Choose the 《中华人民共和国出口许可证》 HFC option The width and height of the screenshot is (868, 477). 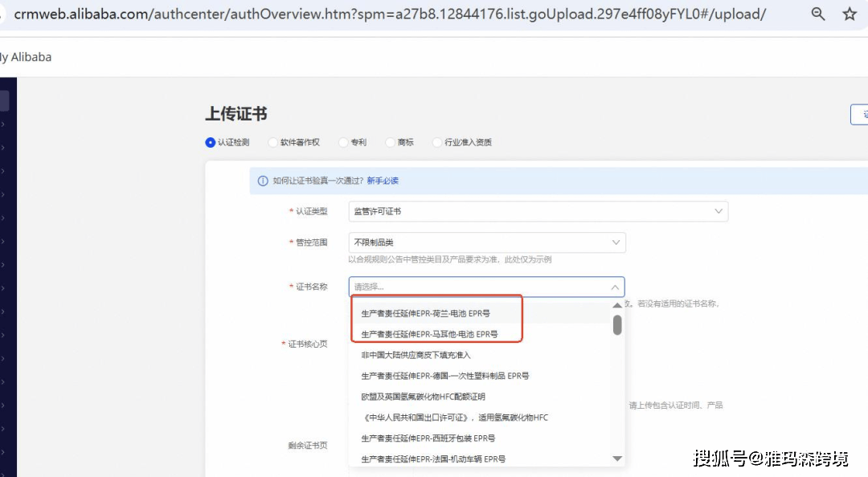coord(454,418)
